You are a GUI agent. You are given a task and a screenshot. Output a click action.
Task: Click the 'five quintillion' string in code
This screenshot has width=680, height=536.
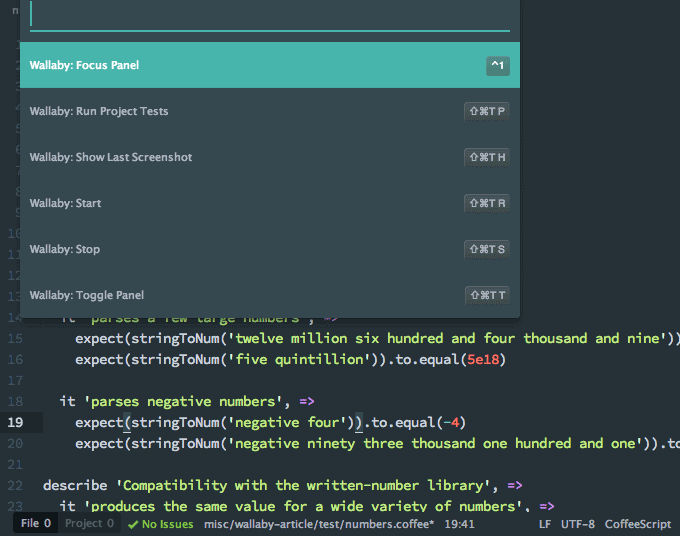click(299, 360)
